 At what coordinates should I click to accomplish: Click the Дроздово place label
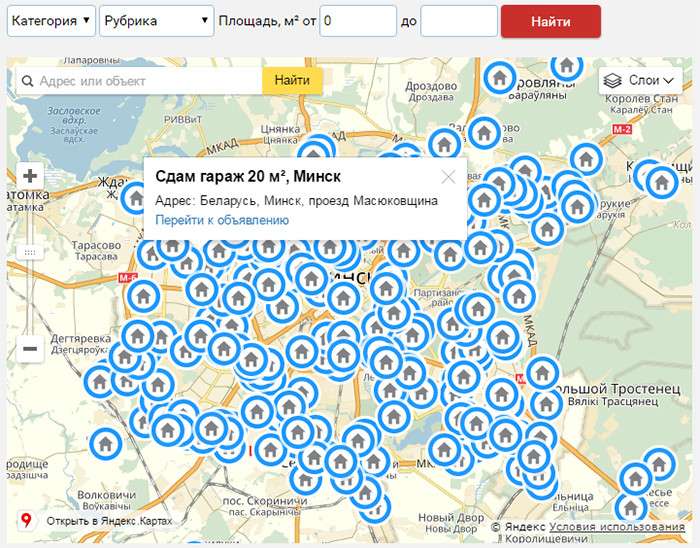431,86
